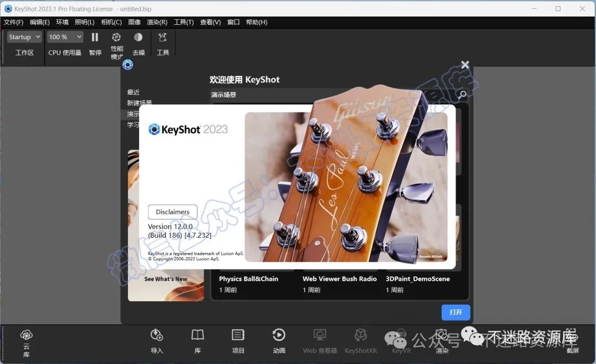Click the blue 打开 button
This screenshot has height=364, width=596.
456,312
